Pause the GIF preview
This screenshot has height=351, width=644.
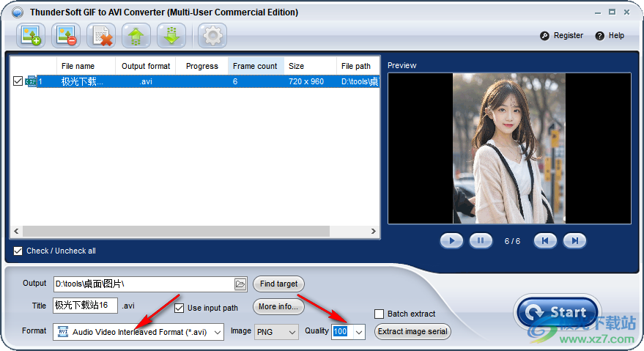tap(481, 241)
